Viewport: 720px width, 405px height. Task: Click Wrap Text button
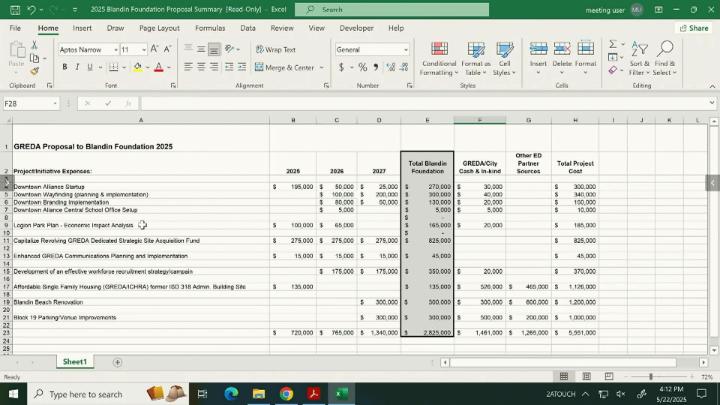coord(276,50)
